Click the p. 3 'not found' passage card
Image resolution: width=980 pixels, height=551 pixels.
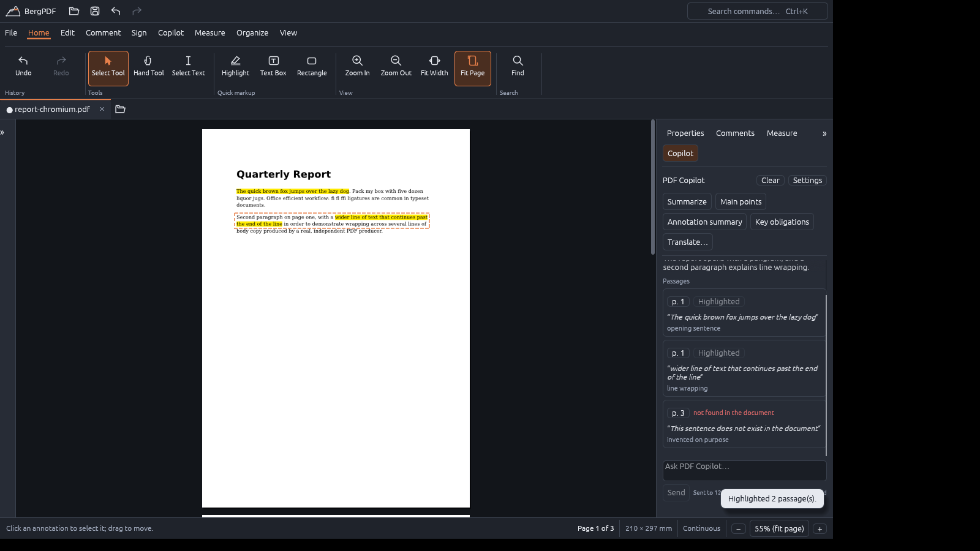click(x=744, y=424)
